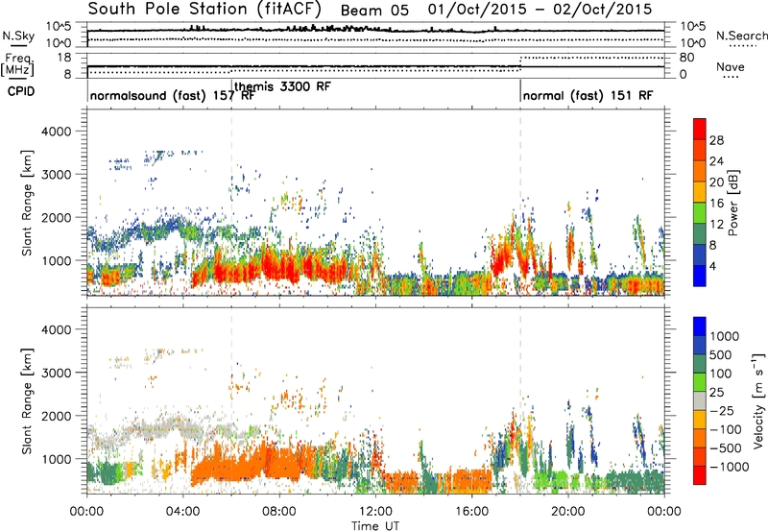The image size is (768, 532).
Task: Click the "04:00" time tick label
Action: [x=182, y=512]
